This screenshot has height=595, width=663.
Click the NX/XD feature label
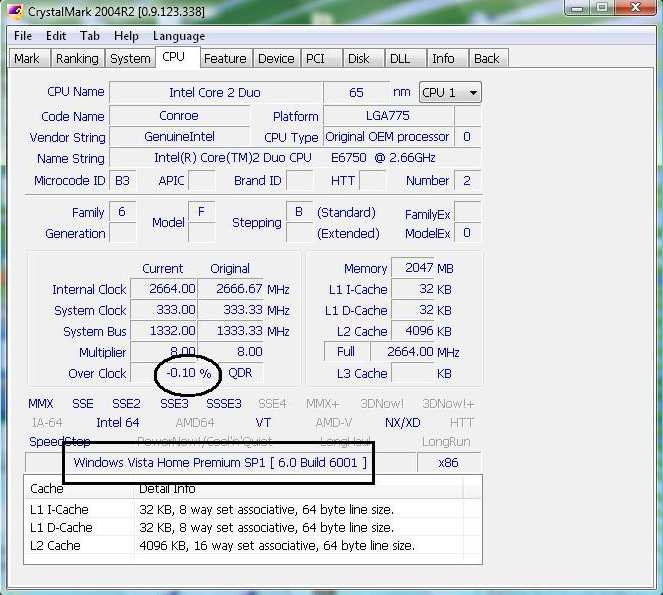[403, 422]
